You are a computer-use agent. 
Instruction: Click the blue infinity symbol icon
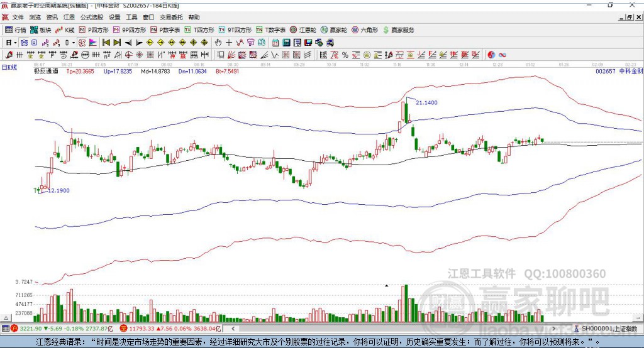click(502, 55)
